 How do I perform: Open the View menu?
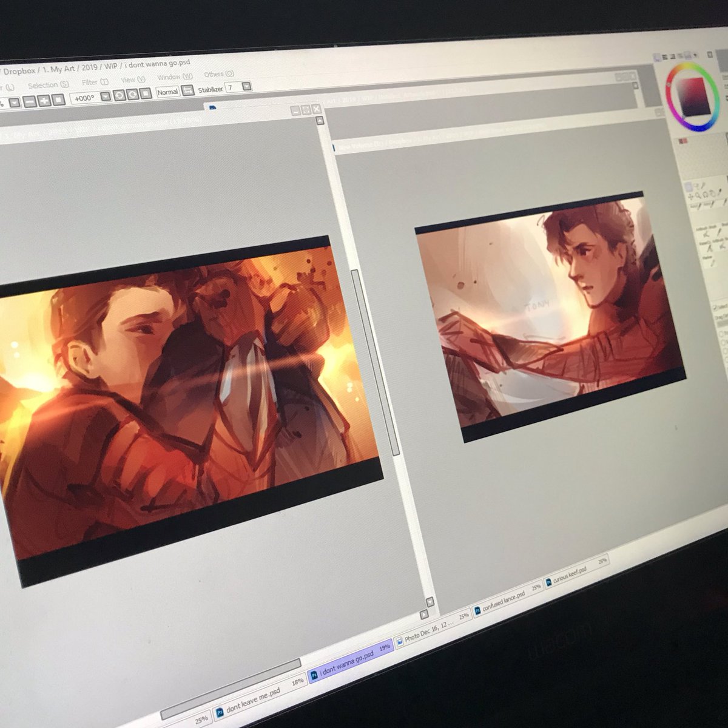[133, 79]
